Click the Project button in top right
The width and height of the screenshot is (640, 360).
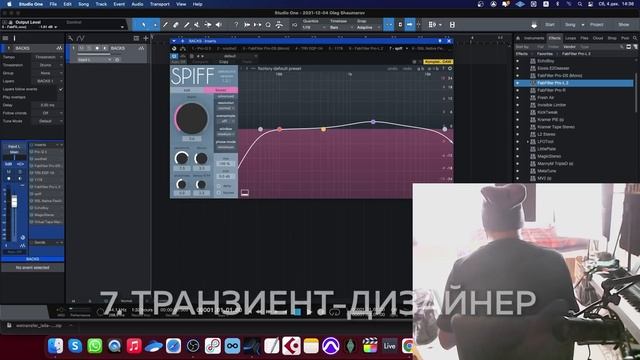coord(596,25)
